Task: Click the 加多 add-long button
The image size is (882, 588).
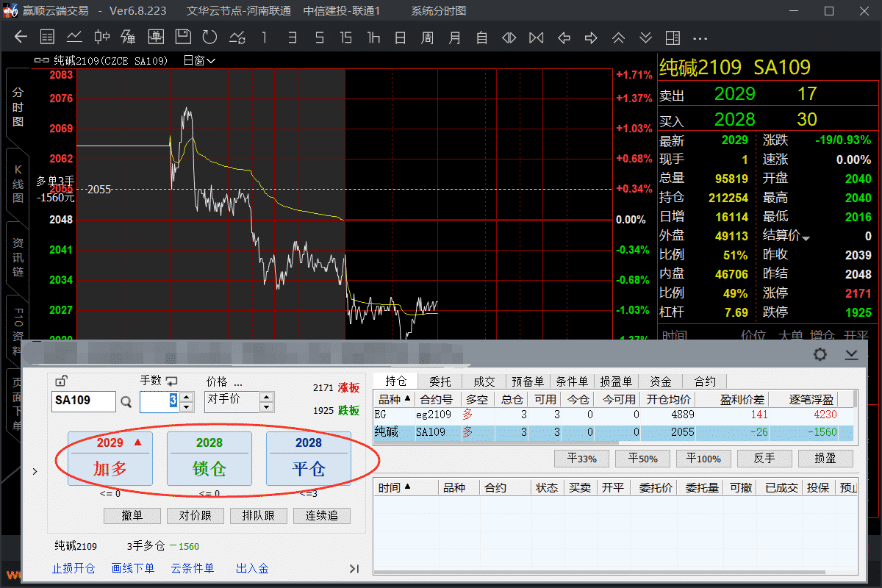Action: (110, 459)
